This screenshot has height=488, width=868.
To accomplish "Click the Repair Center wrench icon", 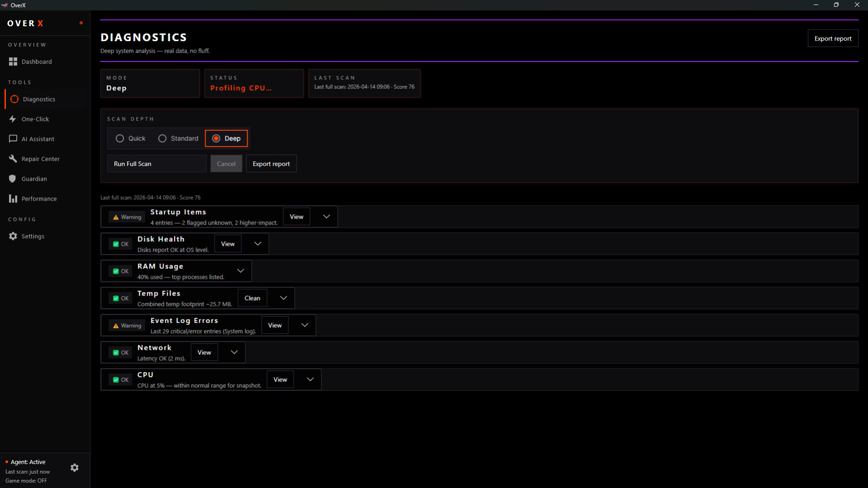I will 13,159.
